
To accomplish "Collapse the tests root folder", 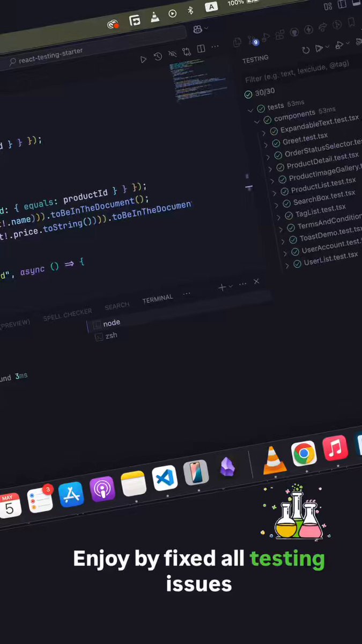I will [250, 110].
